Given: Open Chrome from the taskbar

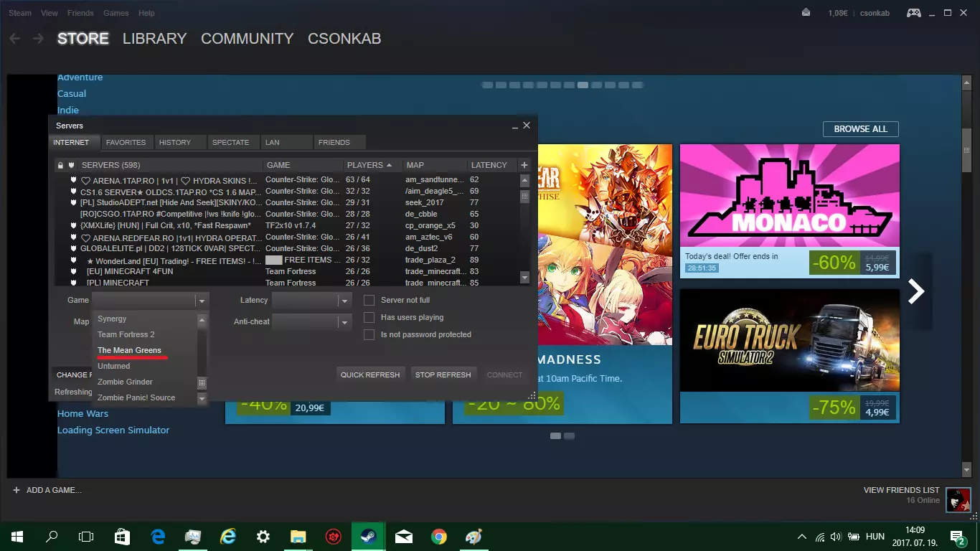Looking at the screenshot, I should pos(439,537).
